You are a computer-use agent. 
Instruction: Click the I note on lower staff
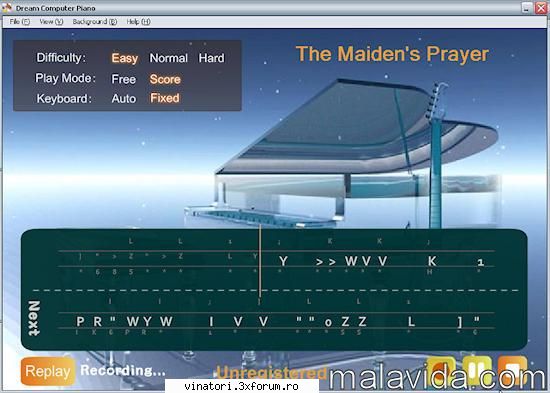point(211,321)
